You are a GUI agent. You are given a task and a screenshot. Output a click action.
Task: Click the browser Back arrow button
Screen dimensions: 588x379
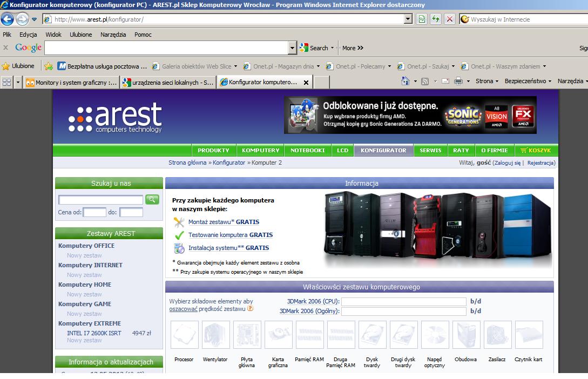(x=8, y=19)
